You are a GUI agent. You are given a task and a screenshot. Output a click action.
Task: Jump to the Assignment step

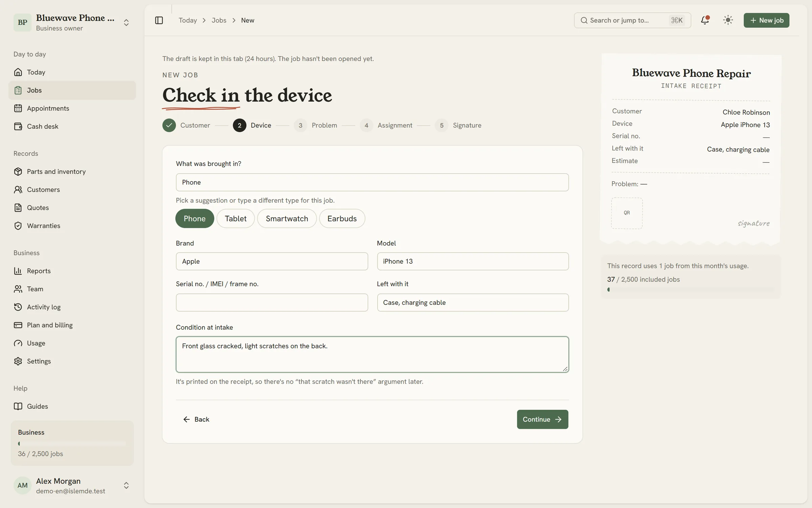click(x=386, y=125)
